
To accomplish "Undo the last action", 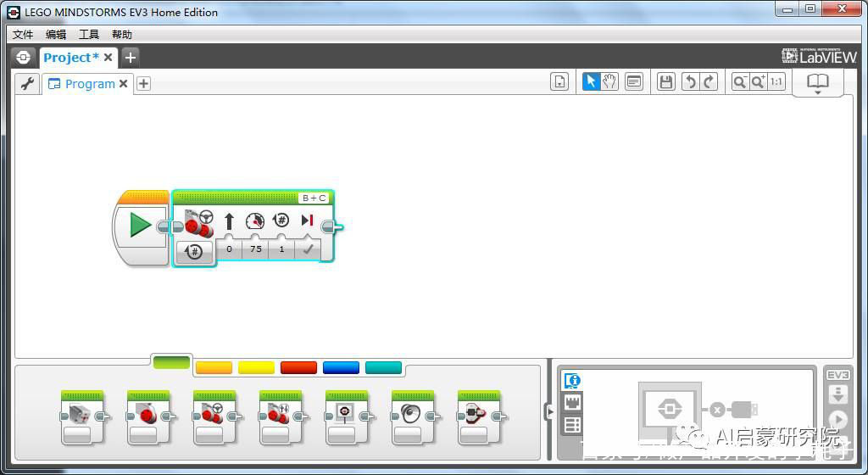I will pyautogui.click(x=690, y=82).
